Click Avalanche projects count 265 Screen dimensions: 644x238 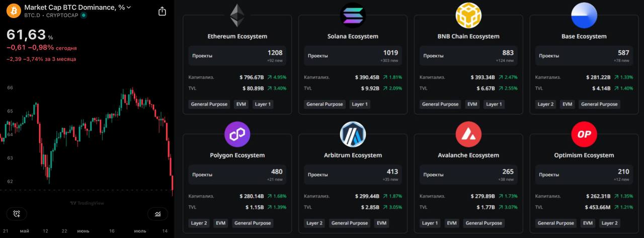coord(508,172)
